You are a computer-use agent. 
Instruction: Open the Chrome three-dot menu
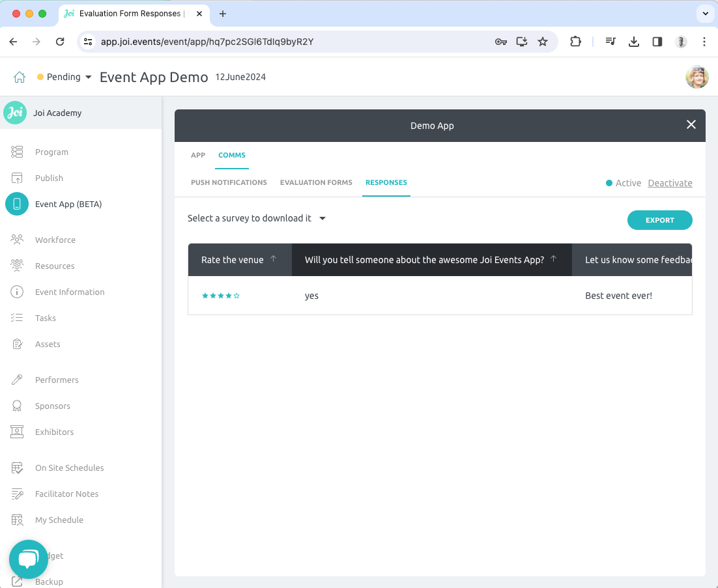(704, 42)
